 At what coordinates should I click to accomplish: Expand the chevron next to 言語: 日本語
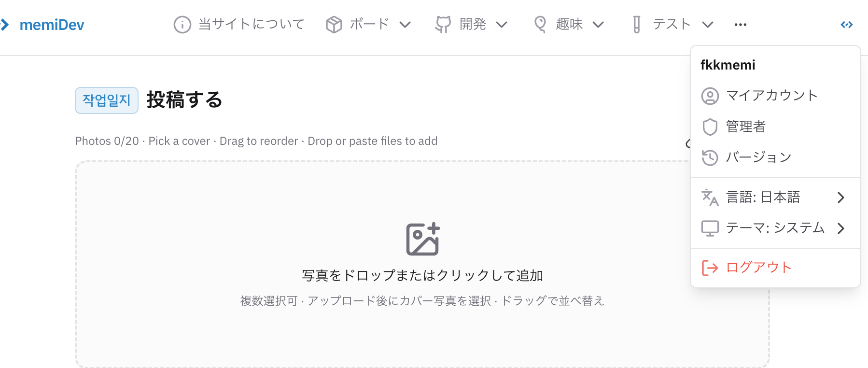(x=841, y=198)
